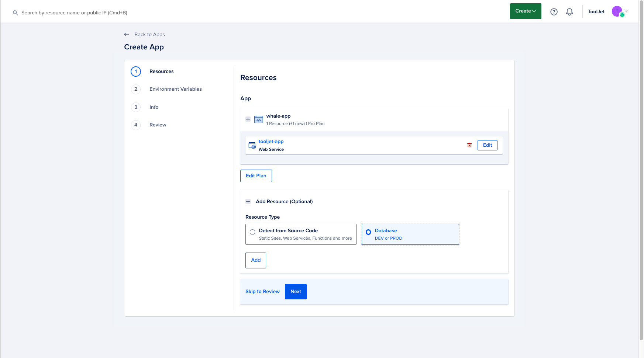Focus the resource name search field

pyautogui.click(x=74, y=13)
